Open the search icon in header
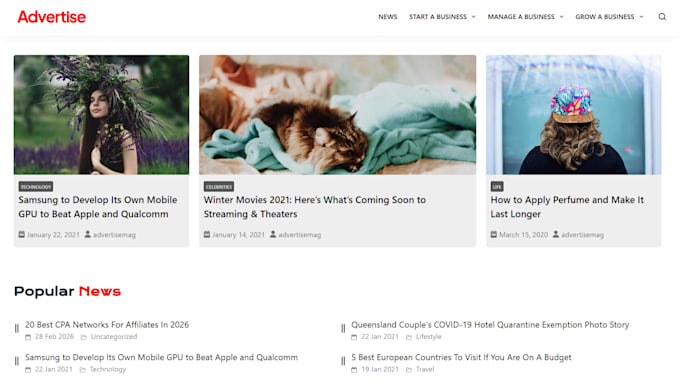This screenshot has width=680, height=383. tap(662, 17)
